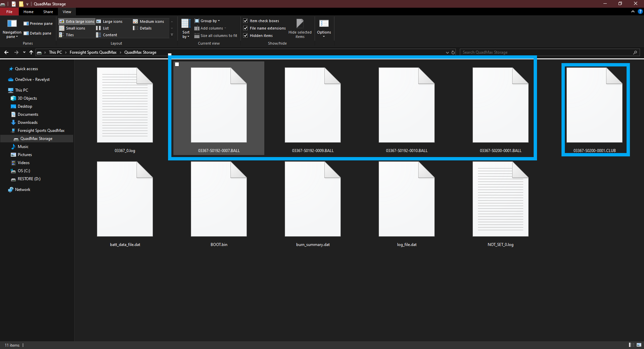Open Documents folder in sidebar
This screenshot has height=349, width=644.
[28, 114]
